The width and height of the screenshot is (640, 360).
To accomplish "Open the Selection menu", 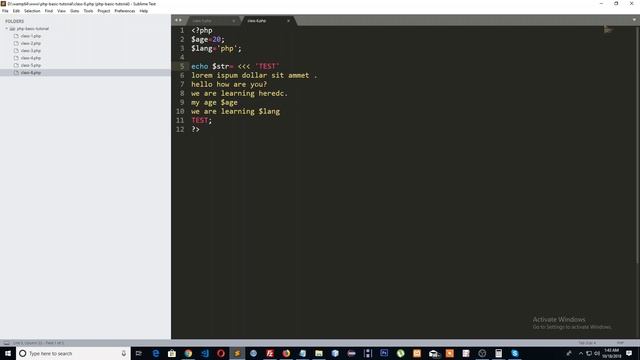I will point(32,11).
